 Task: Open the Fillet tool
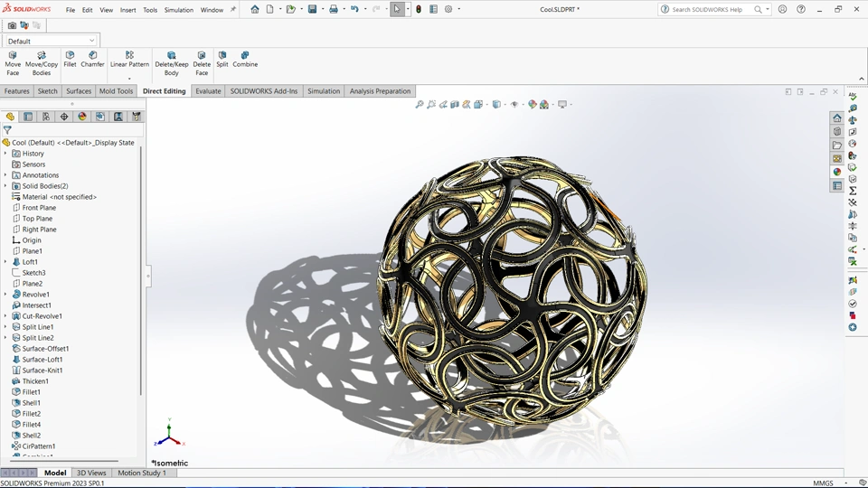[70, 56]
